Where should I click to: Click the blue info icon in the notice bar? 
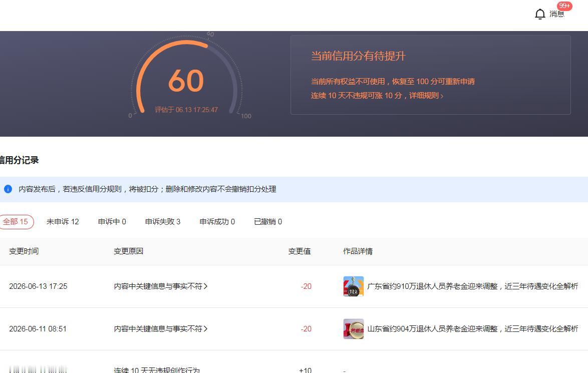click(8, 189)
